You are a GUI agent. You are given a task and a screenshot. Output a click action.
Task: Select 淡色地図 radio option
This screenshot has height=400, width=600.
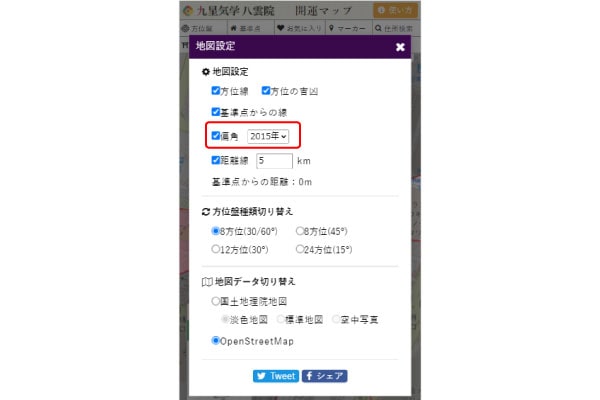coord(225,319)
